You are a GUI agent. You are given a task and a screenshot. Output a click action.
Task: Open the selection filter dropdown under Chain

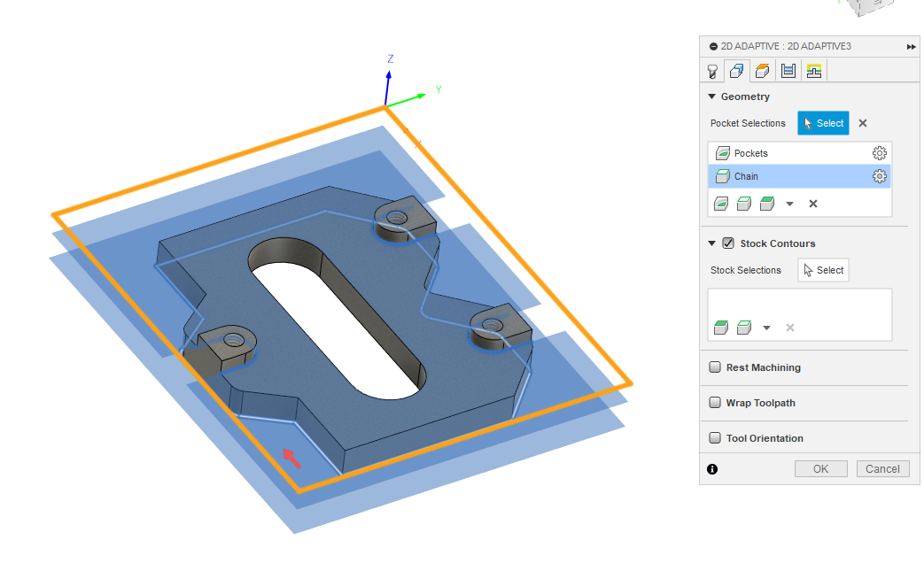[x=789, y=203]
